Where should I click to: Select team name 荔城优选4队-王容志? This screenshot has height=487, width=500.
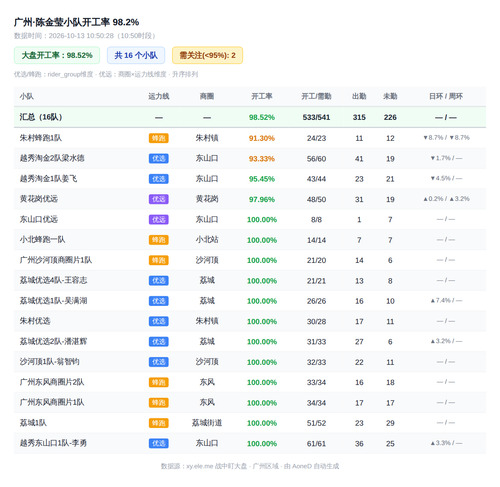53,280
